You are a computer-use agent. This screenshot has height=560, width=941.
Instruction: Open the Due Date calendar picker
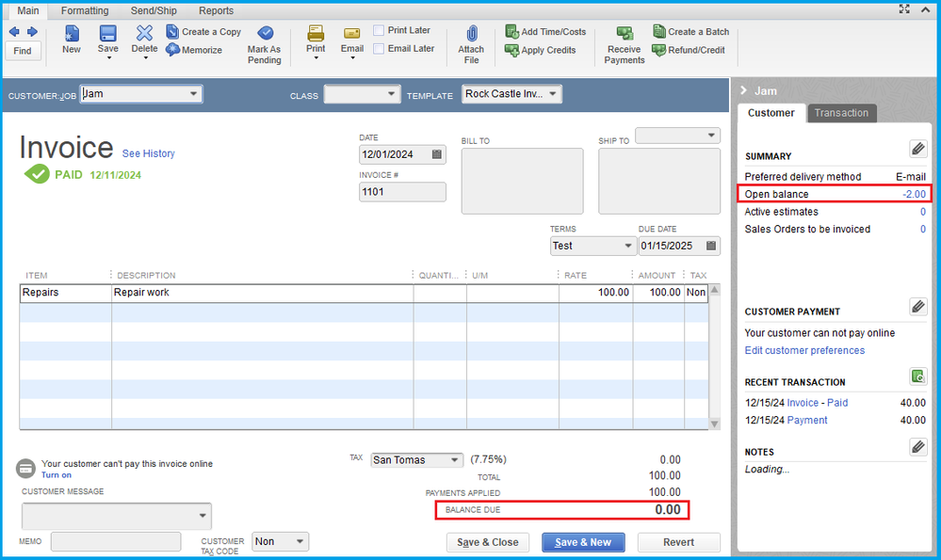(x=711, y=246)
